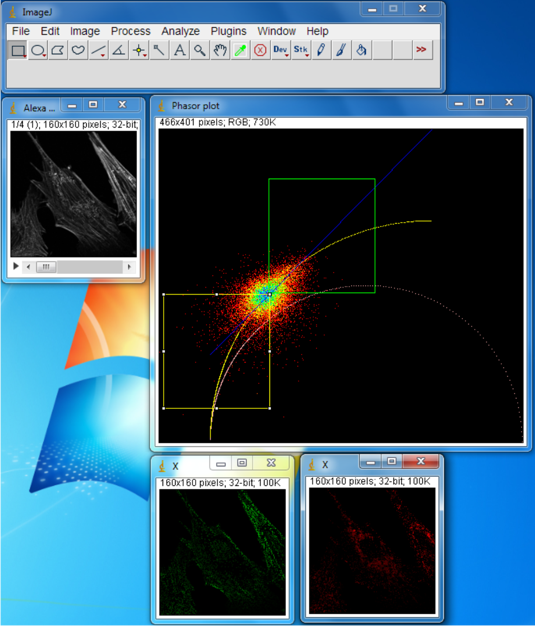
Task: Click the green X channel image
Action: pyautogui.click(x=222, y=552)
